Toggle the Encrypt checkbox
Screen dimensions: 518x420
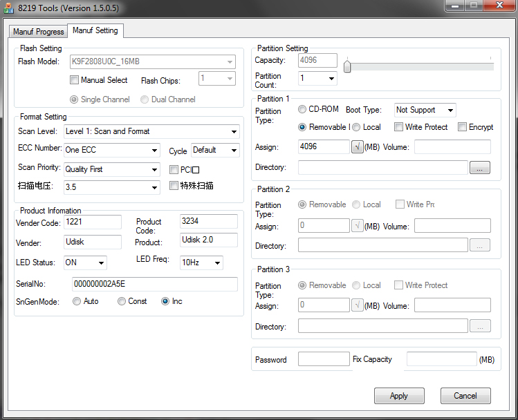tap(462, 127)
